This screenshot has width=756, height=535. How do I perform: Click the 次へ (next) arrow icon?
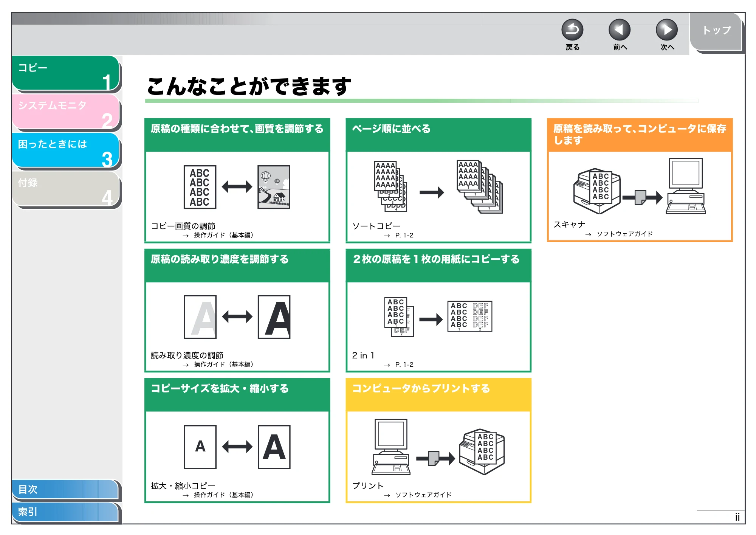click(667, 30)
